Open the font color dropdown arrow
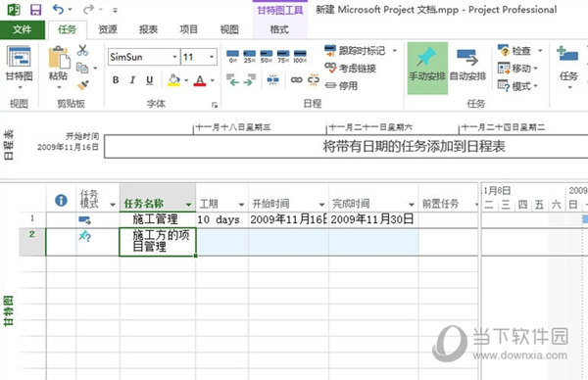Image resolution: width=588 pixels, height=380 pixels. click(x=213, y=80)
